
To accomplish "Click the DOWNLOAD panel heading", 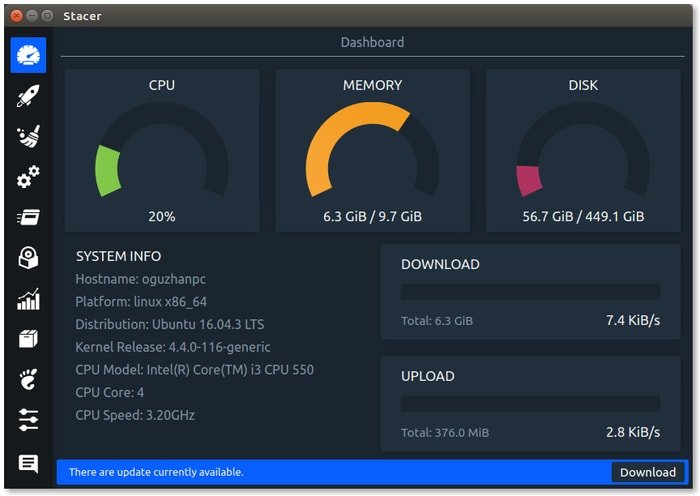I will coord(440,264).
